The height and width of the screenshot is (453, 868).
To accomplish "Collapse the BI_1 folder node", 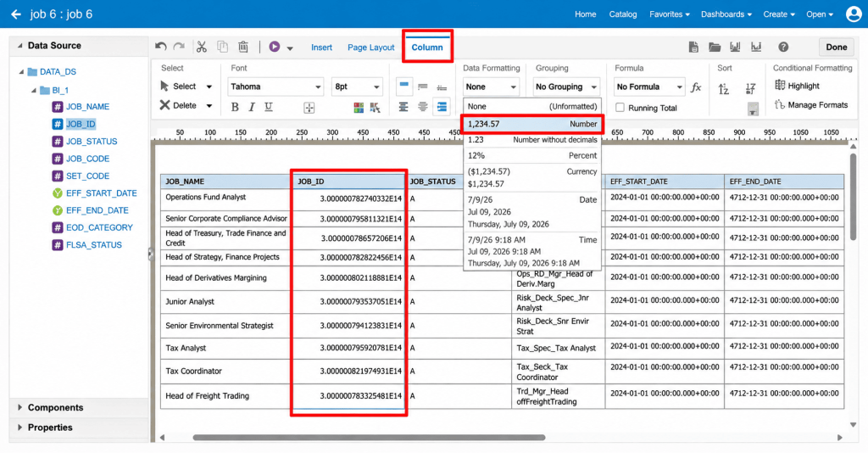I will point(34,90).
